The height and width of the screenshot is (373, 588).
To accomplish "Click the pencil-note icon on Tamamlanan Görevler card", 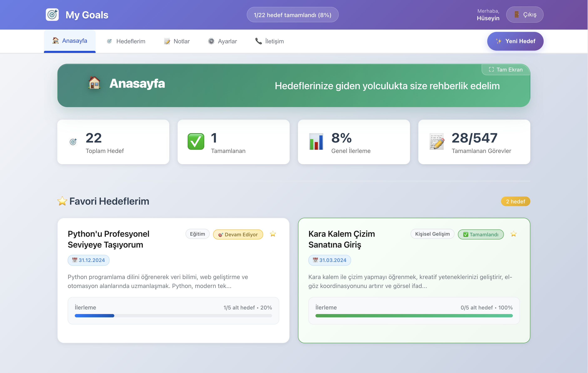I will click(x=436, y=142).
